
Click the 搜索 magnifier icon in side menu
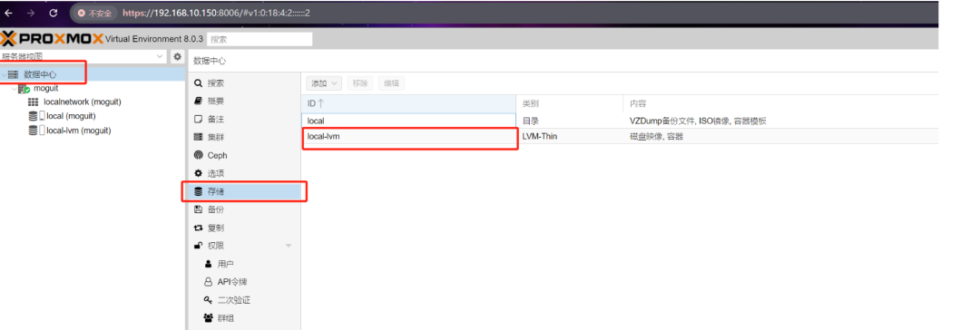pyautogui.click(x=198, y=83)
